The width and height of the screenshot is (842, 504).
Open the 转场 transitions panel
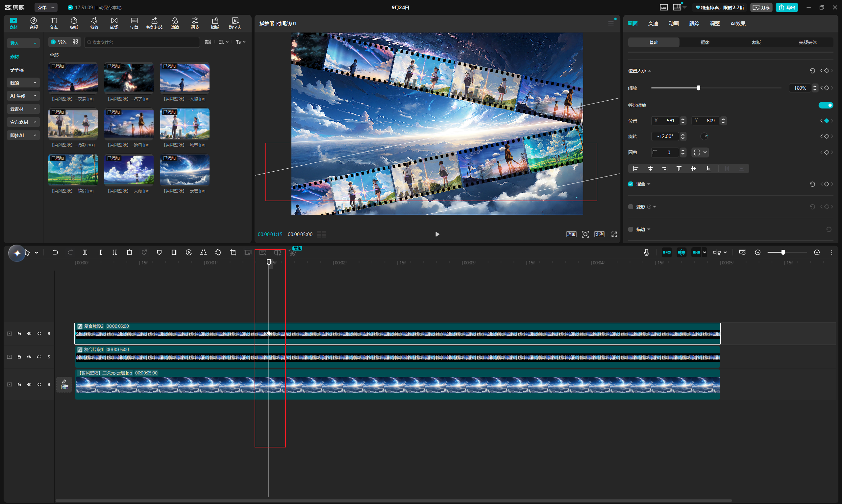click(114, 23)
